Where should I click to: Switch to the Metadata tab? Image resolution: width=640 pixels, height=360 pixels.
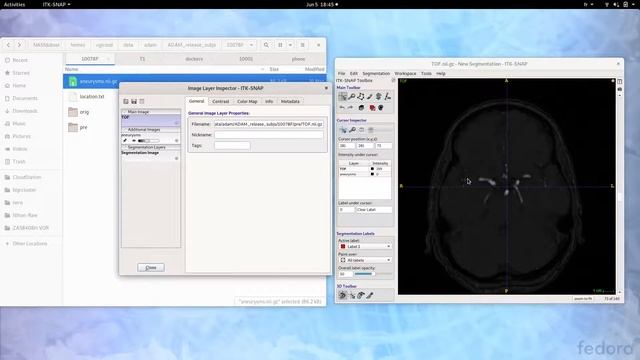(x=290, y=101)
